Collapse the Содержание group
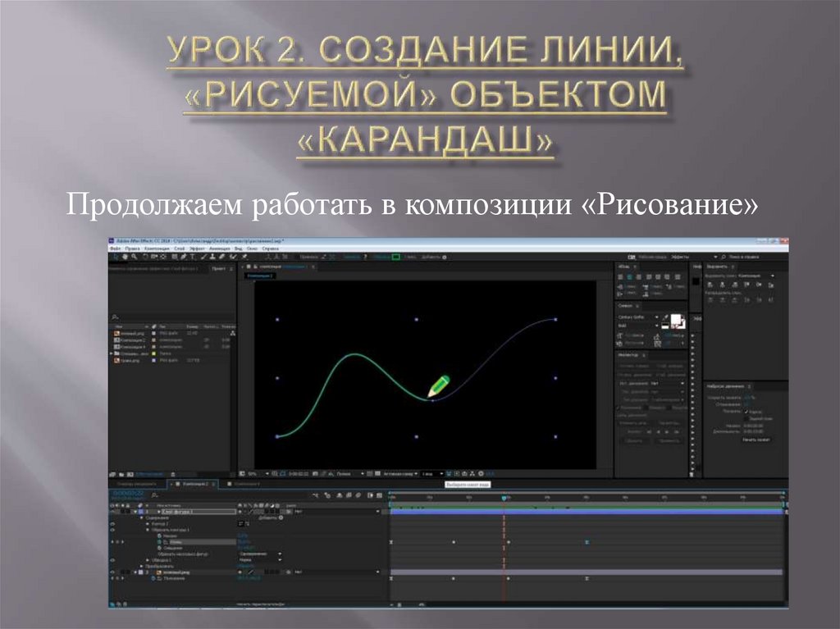The image size is (840, 629). point(141,518)
